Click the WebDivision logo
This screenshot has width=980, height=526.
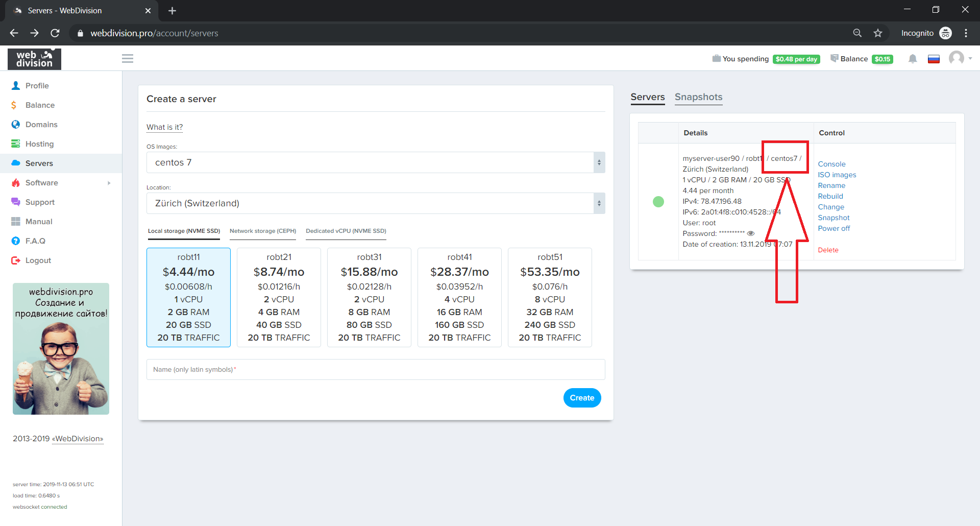(x=34, y=59)
